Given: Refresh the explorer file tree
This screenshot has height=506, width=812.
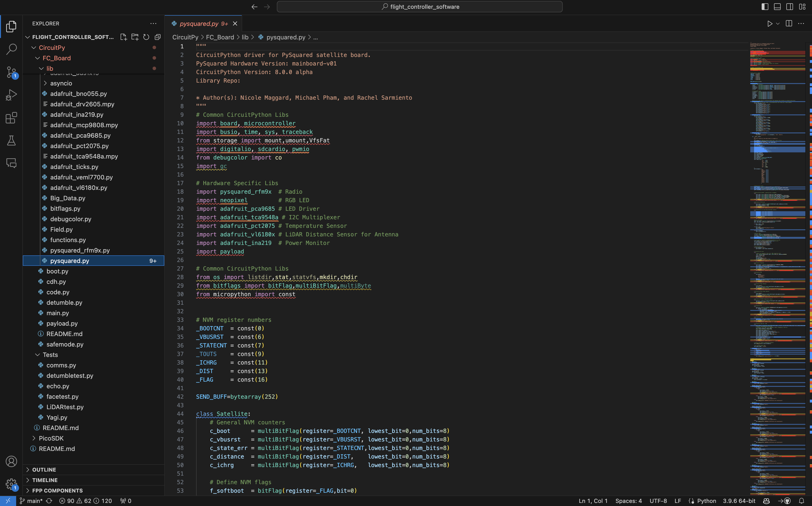Looking at the screenshot, I should [x=146, y=37].
